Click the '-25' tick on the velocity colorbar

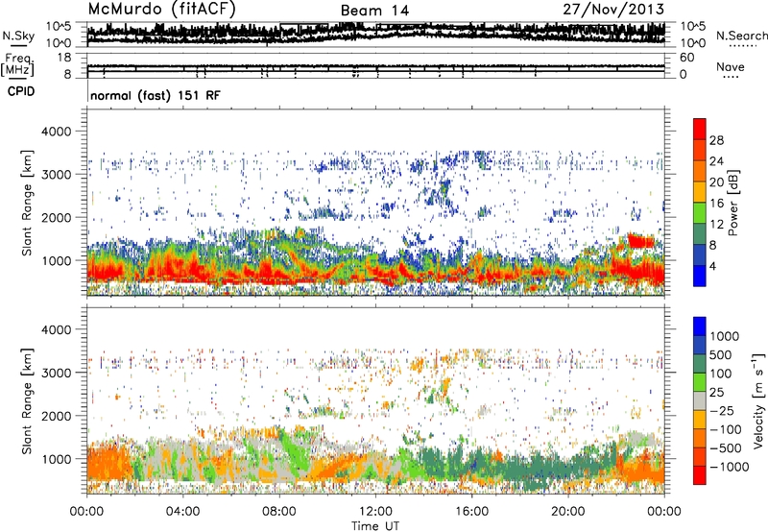coord(722,411)
